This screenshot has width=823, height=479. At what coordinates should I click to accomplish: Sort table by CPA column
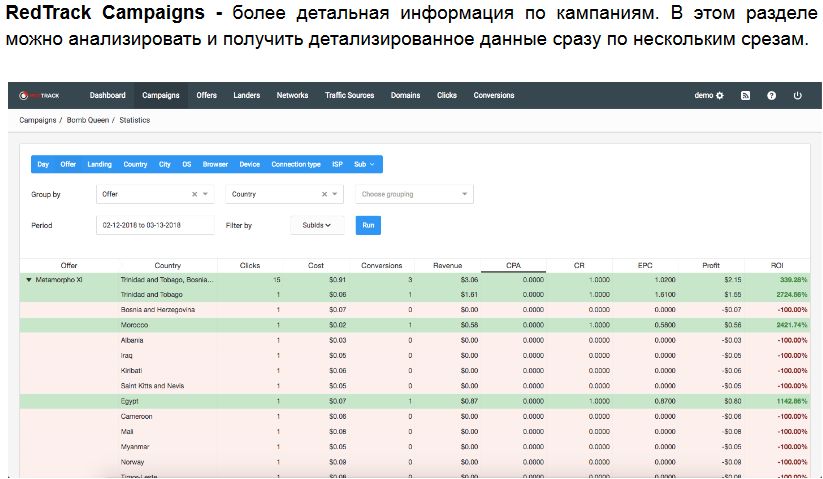click(513, 265)
